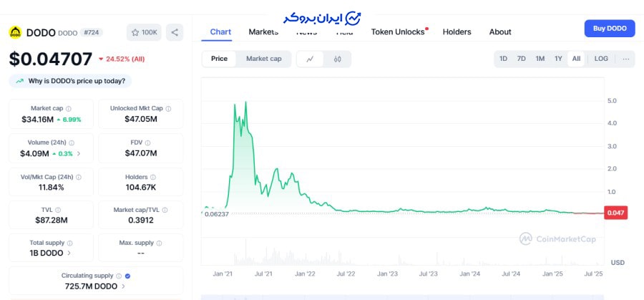The width and height of the screenshot is (644, 300).
Task: Expand Volume (24h) details chevron
Action: [x=79, y=154]
